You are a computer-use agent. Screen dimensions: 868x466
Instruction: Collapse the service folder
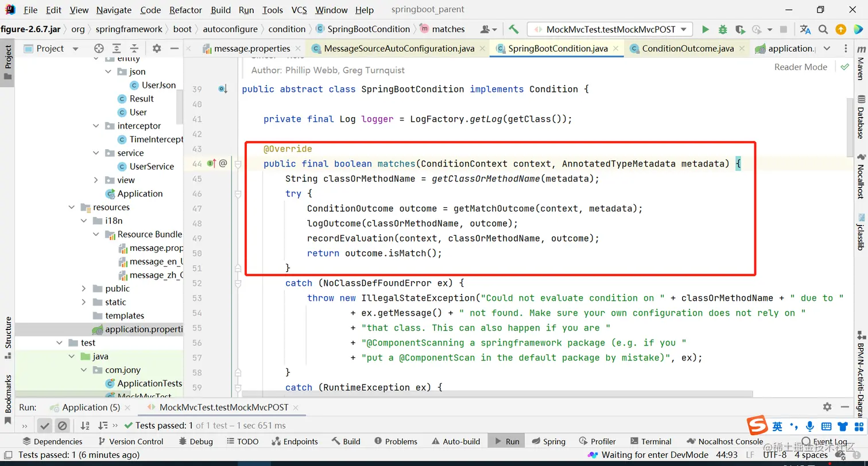96,153
